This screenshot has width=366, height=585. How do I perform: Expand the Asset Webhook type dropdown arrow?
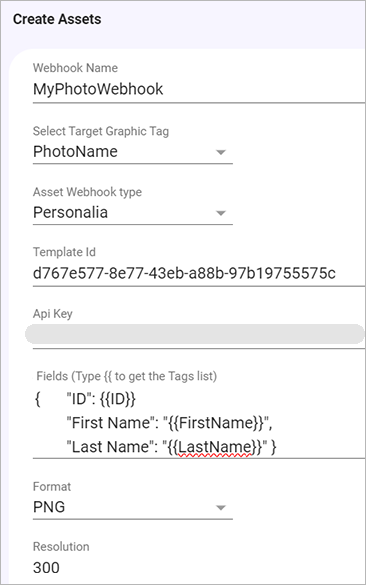[x=221, y=213]
